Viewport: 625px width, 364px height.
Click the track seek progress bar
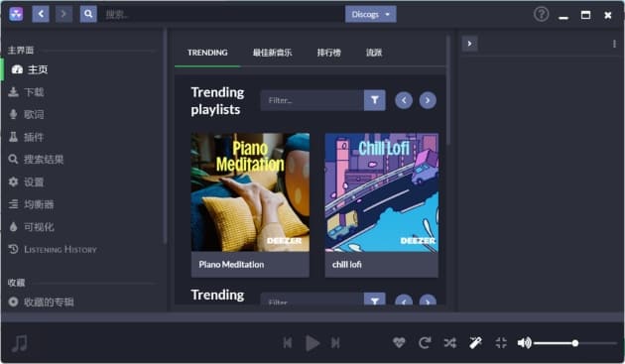click(312, 317)
